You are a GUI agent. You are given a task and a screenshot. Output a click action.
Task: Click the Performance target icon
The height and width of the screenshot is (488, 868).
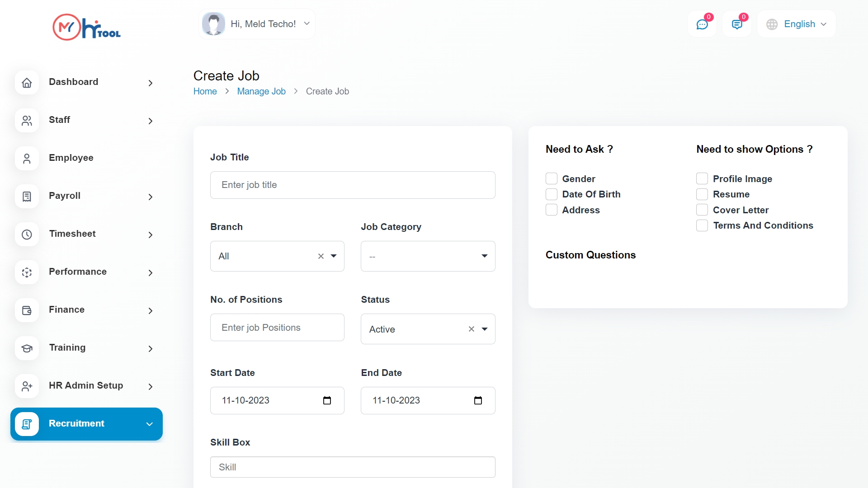click(27, 272)
